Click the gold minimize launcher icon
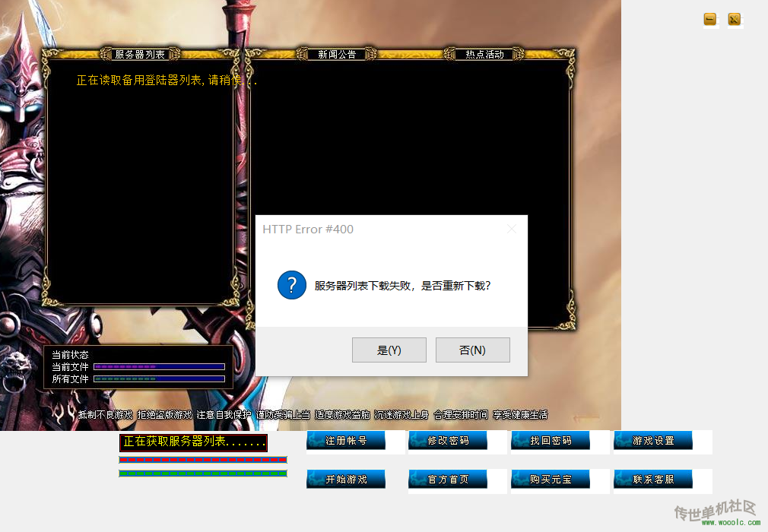 pos(710,20)
